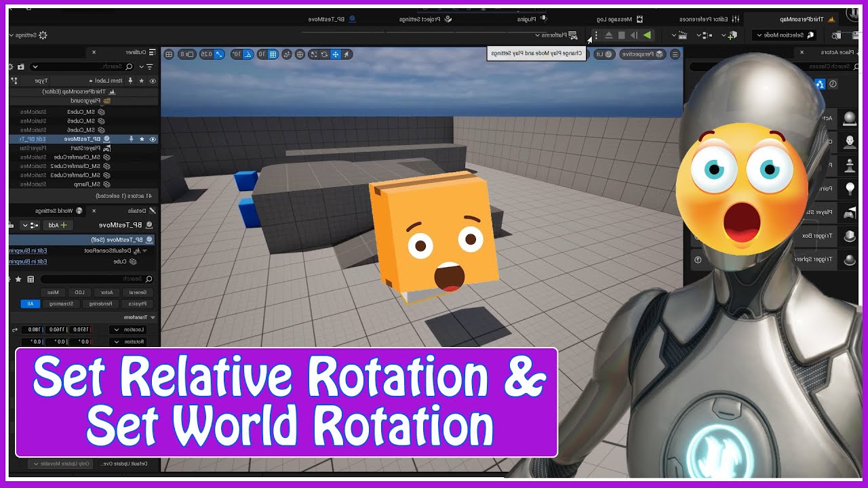Select the rotate tool in viewport toolbar
Viewport: 868px width, 488px height.
[324, 54]
